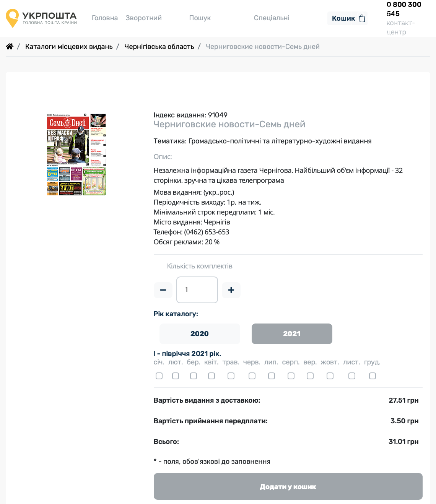
Task: Open the Головна menu item
Action: tap(105, 18)
